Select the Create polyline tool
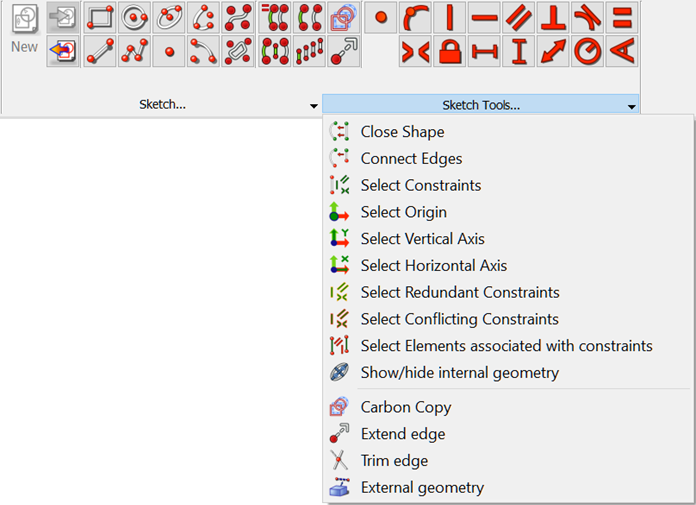This screenshot has width=696, height=505. [x=134, y=51]
